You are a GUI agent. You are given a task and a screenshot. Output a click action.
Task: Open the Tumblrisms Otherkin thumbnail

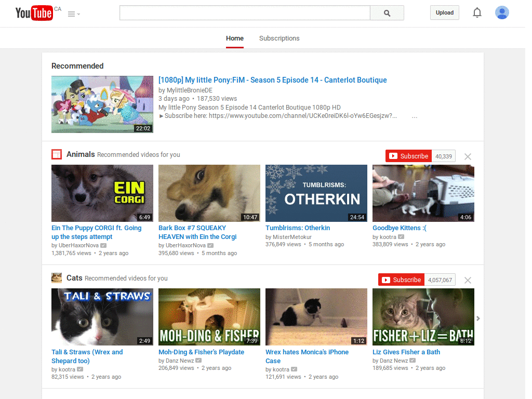[316, 193]
